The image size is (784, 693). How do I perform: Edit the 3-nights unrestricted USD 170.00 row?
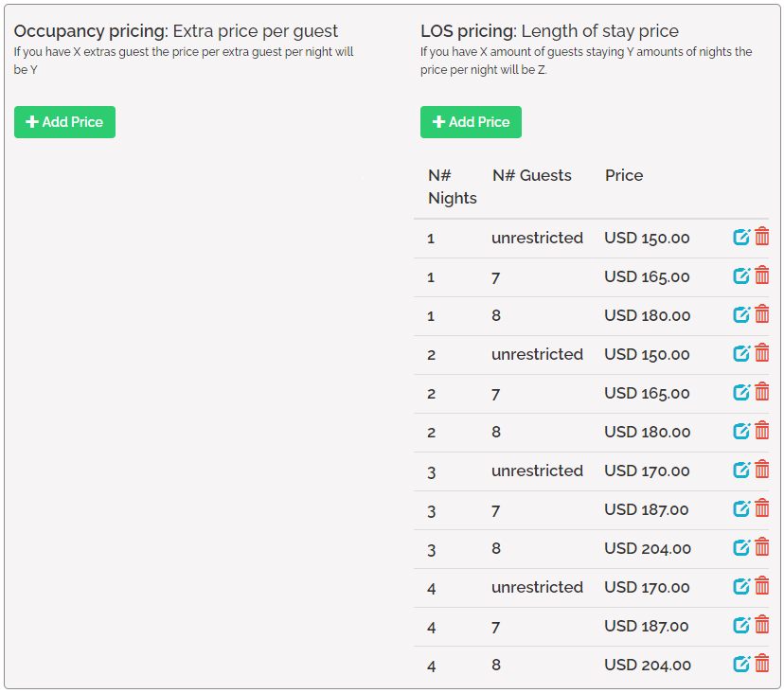[741, 470]
